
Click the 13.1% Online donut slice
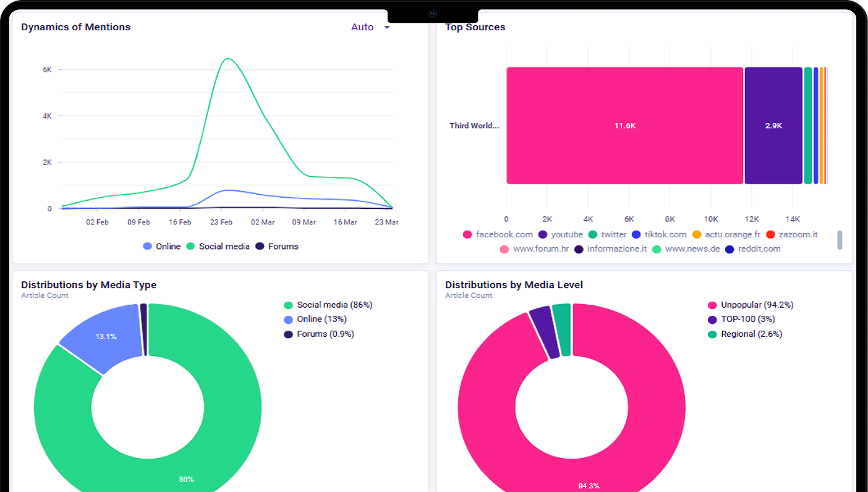(106, 336)
